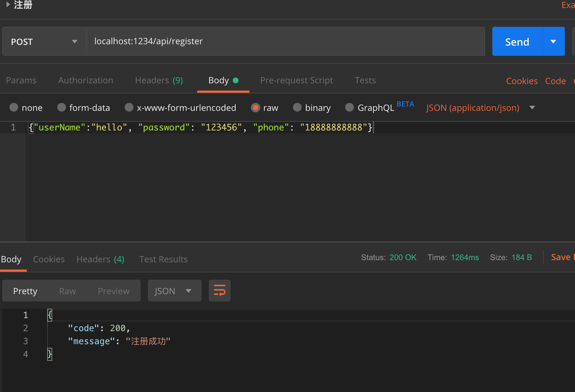Send the register request
575x392 pixels.
(517, 41)
